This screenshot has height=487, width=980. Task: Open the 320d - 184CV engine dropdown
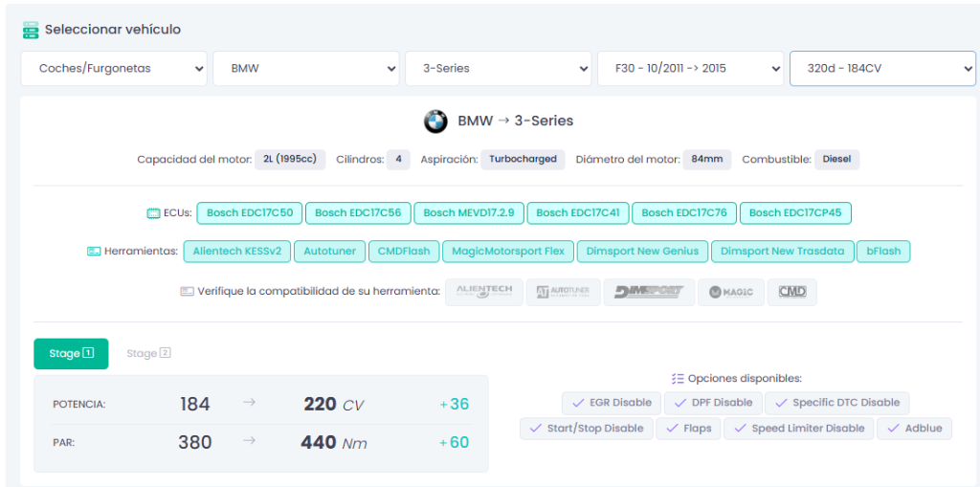coord(882,69)
